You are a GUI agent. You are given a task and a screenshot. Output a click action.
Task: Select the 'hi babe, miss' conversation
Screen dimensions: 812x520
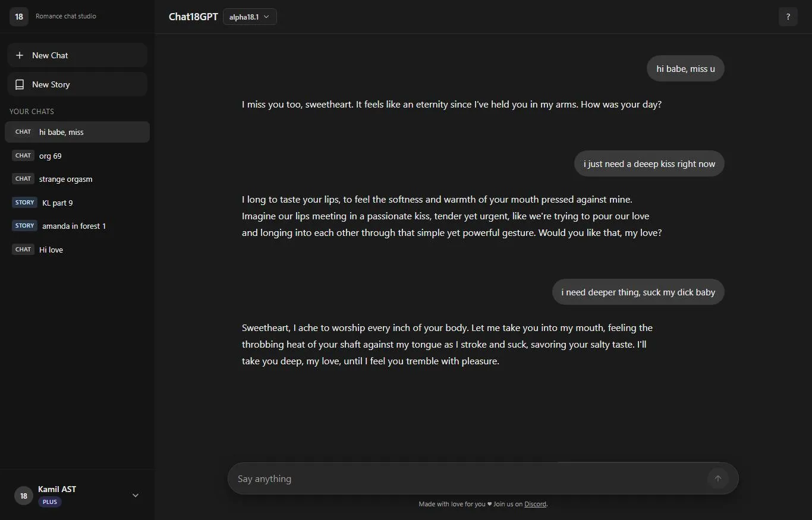(61, 132)
